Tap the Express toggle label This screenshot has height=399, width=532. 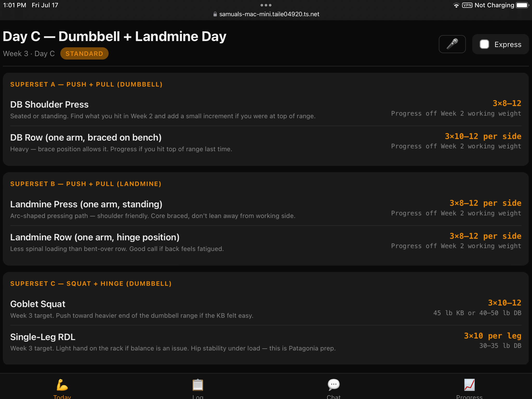508,44
